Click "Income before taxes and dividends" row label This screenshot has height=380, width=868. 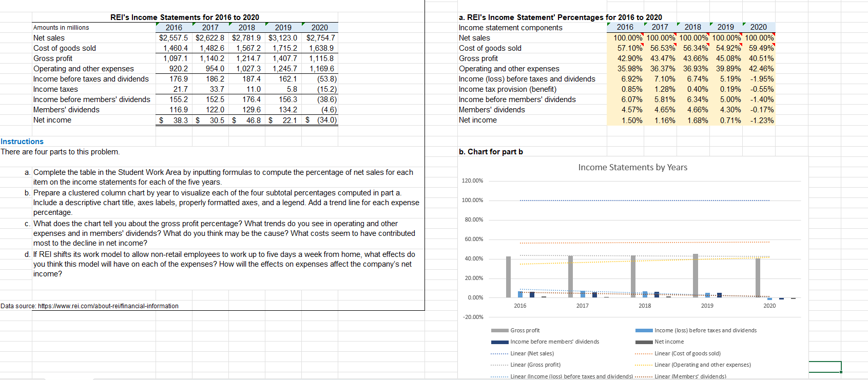tap(91, 79)
